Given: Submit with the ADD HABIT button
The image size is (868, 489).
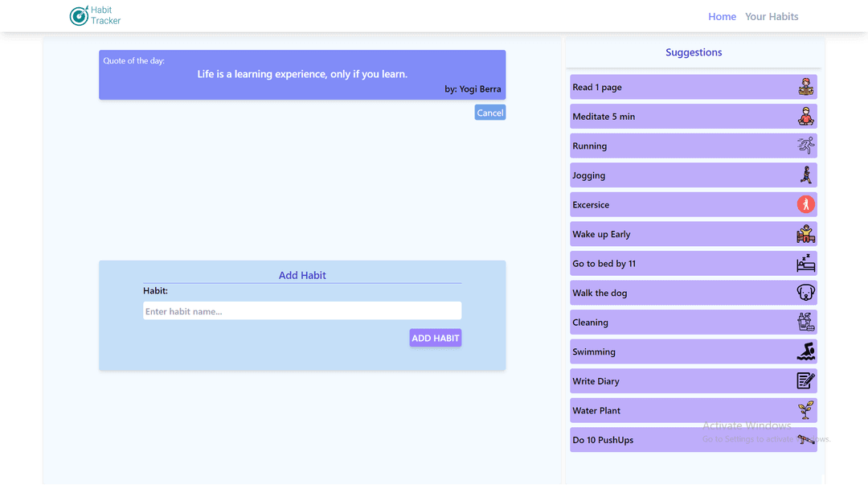Looking at the screenshot, I should pos(435,338).
